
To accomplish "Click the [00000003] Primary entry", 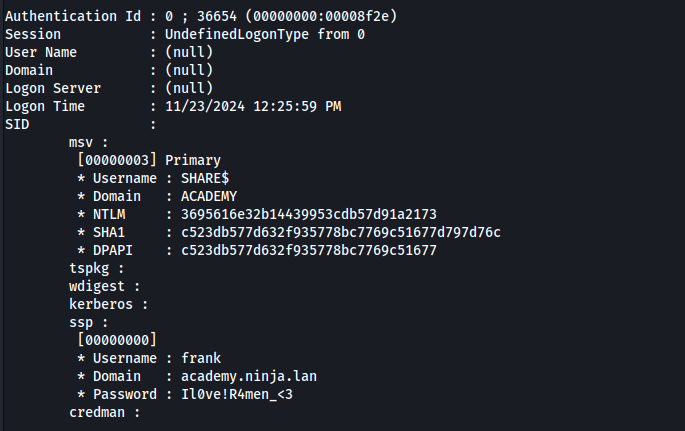I will pos(149,160).
